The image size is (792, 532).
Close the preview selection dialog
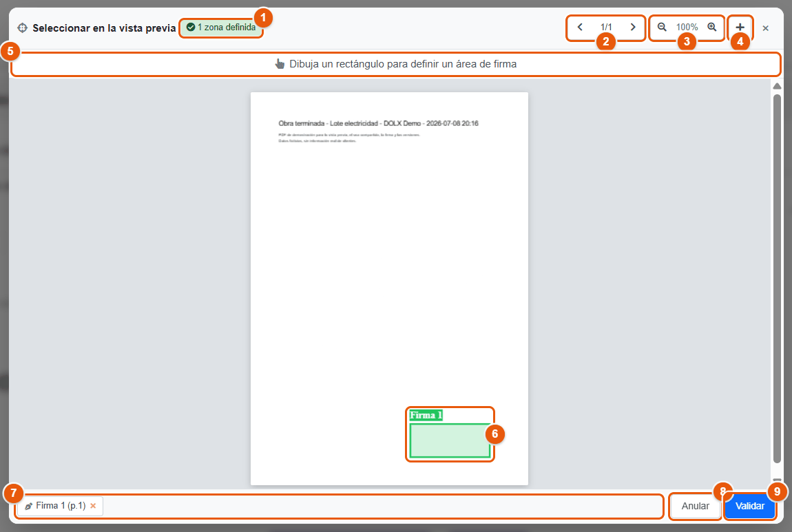click(x=766, y=28)
